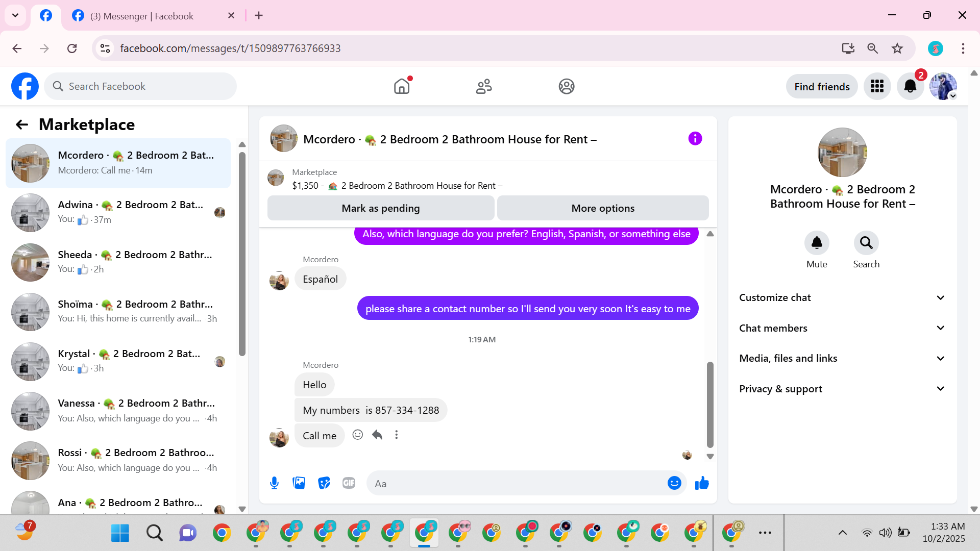
Task: Click the voice clip microphone icon
Action: click(274, 483)
